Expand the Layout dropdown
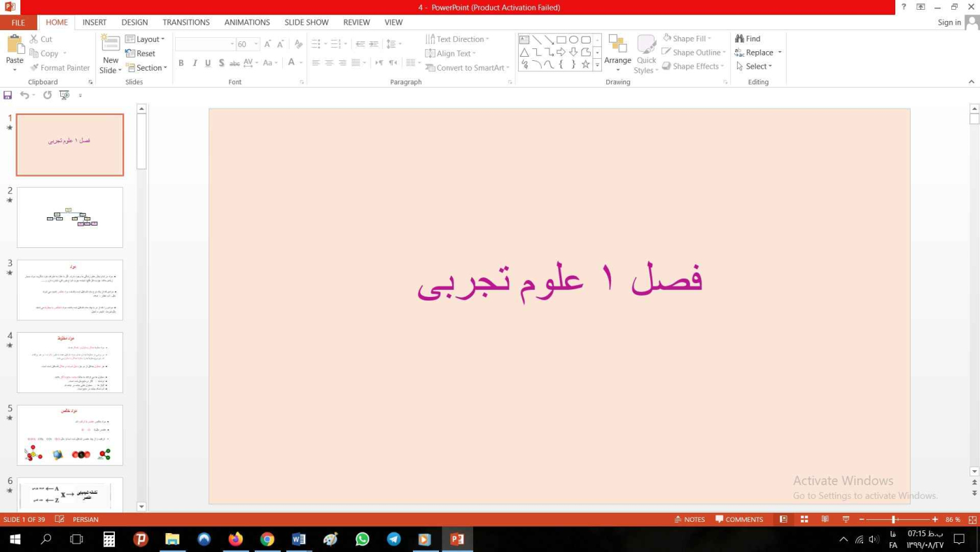The image size is (980, 552). (146, 39)
